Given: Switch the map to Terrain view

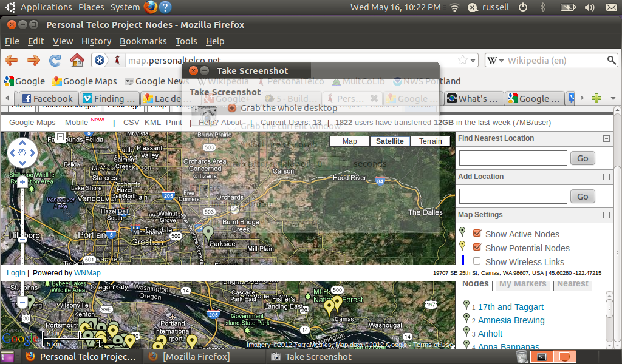Looking at the screenshot, I should point(431,141).
